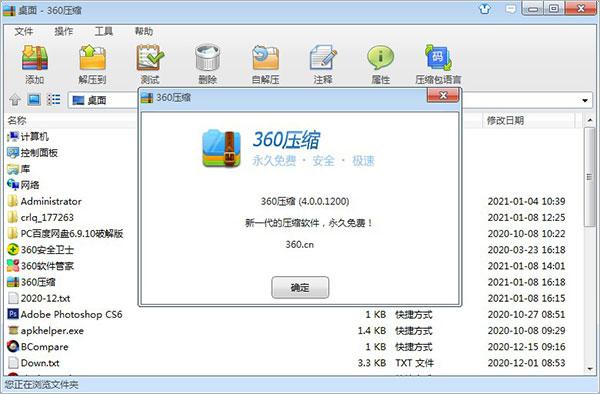
Task: Switch to list view button
Action: pos(54,100)
